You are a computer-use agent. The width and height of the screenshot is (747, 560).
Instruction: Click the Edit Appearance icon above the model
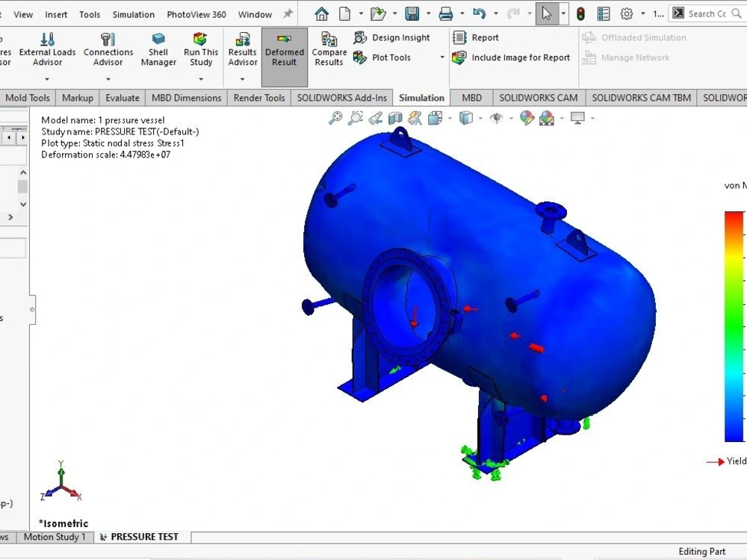point(527,117)
